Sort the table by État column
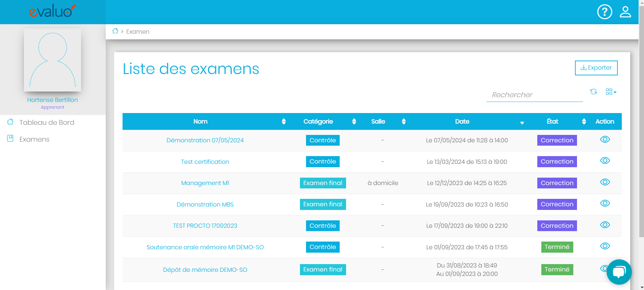644x290 pixels. point(584,121)
